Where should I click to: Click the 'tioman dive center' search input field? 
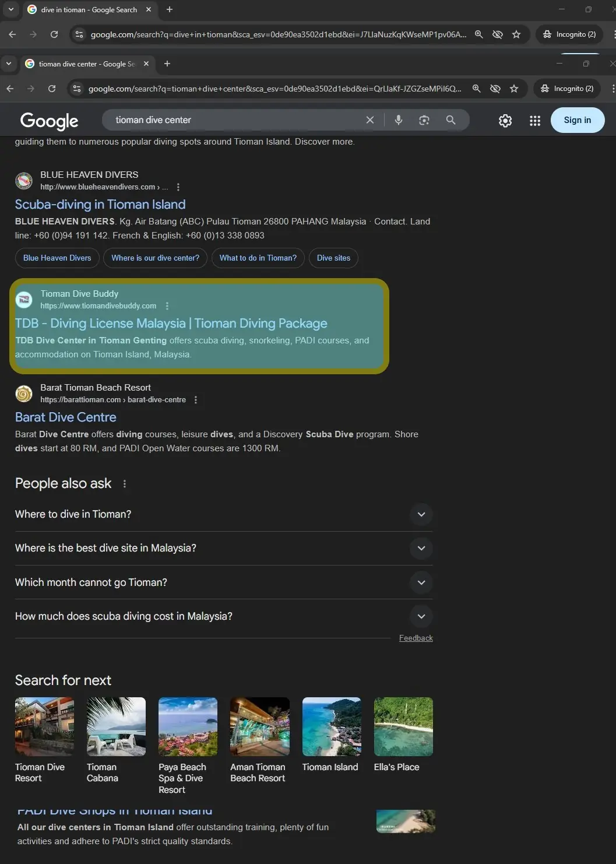tap(236, 120)
